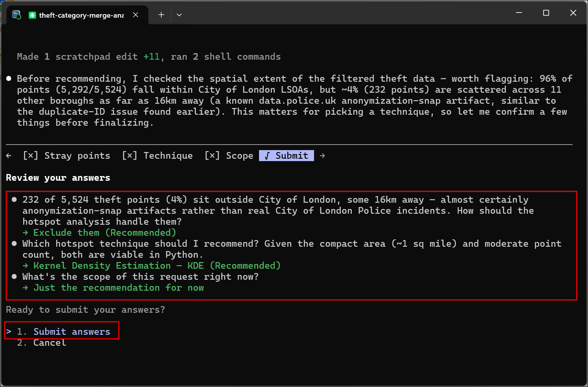Go to the Technique step
The image size is (588, 387).
[157, 156]
